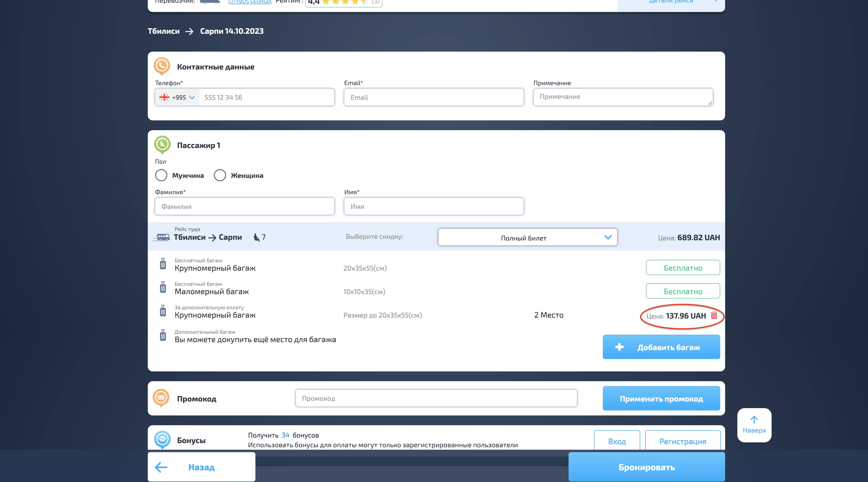Click the red trash icon beside 137.96 UAH
Viewport: 868px width, 482px height.
(x=714, y=315)
